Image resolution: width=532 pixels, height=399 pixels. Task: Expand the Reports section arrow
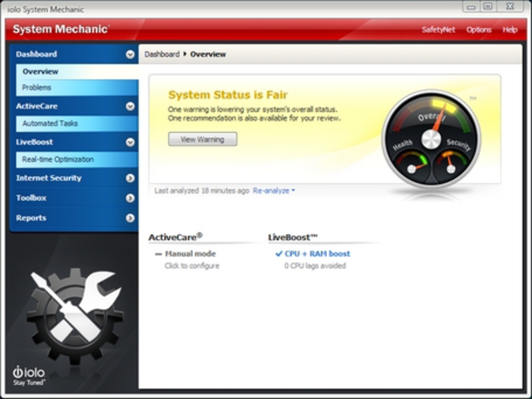coord(130,218)
